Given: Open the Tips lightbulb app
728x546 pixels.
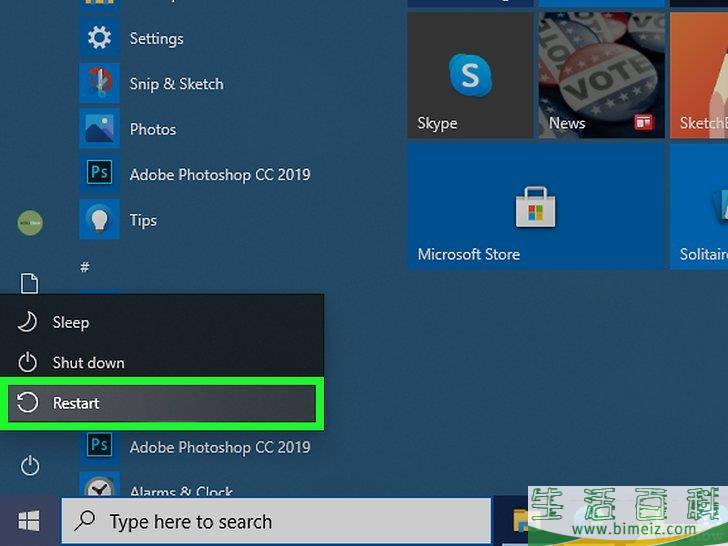Looking at the screenshot, I should click(x=142, y=220).
